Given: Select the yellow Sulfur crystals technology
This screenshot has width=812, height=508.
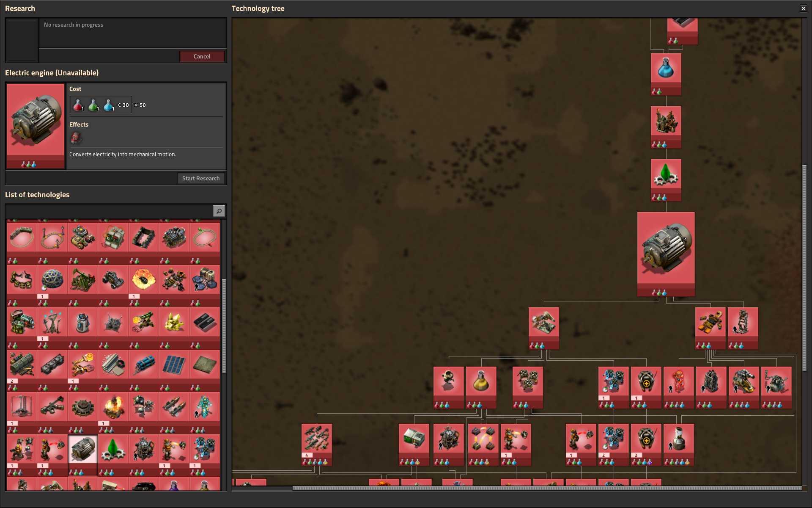Looking at the screenshot, I should [174, 328].
